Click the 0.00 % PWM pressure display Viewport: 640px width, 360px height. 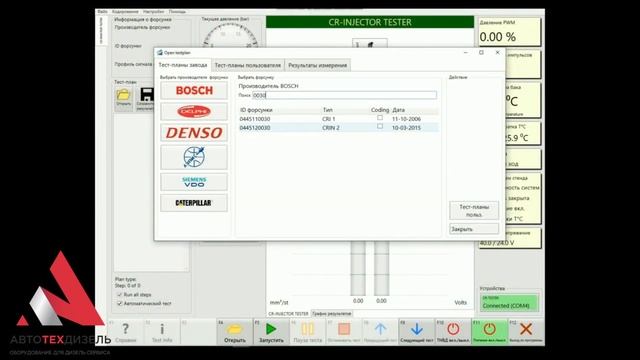pyautogui.click(x=509, y=32)
